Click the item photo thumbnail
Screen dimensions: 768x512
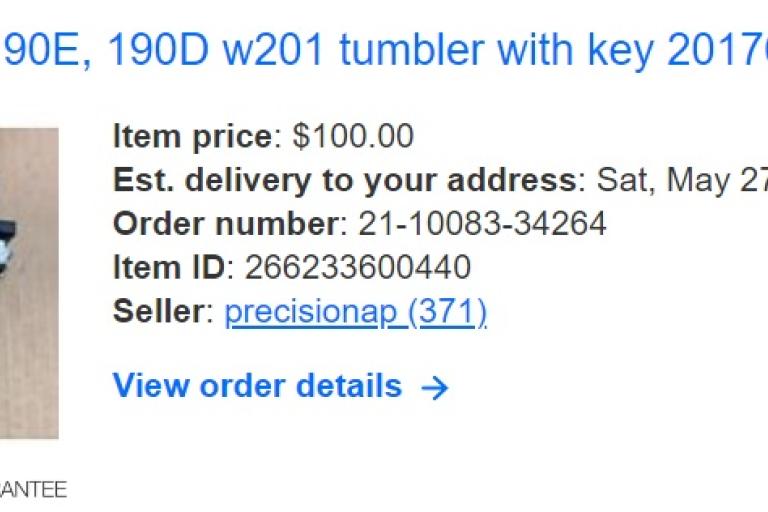point(29,283)
